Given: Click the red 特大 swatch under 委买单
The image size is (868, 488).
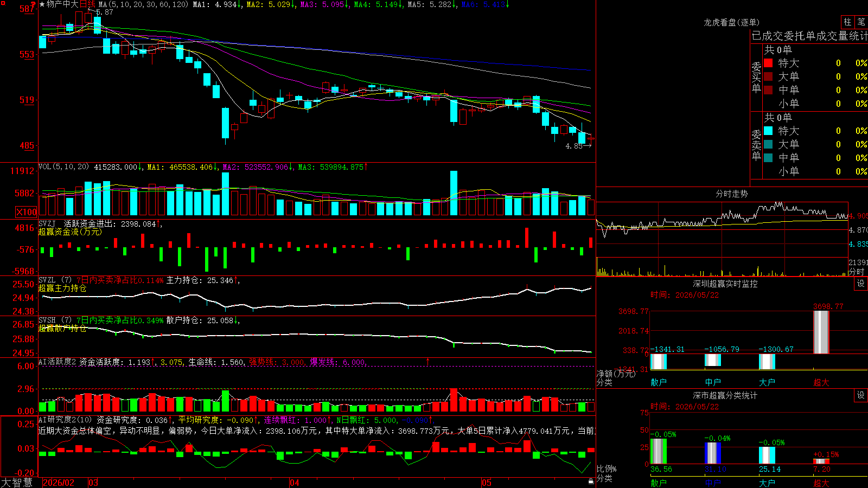Looking at the screenshot, I should click(x=768, y=63).
